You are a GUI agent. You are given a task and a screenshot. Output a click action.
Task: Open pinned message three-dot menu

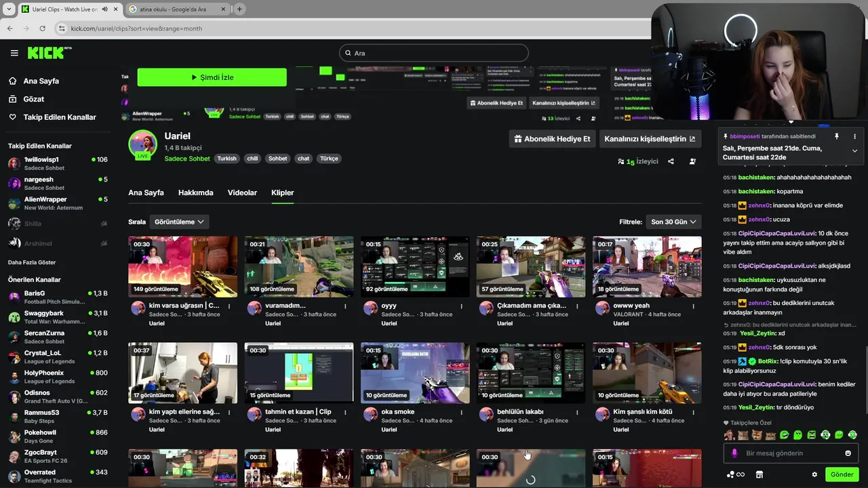coord(854,136)
